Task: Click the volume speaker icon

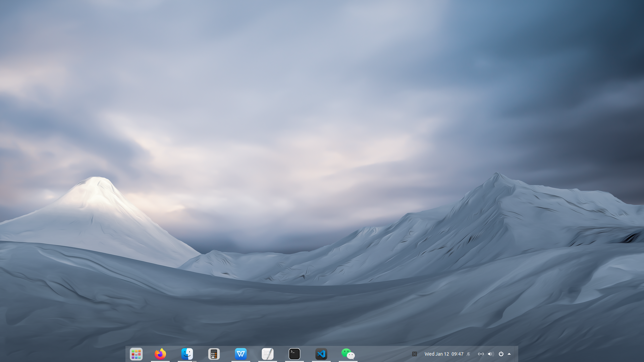Action: 491,354
